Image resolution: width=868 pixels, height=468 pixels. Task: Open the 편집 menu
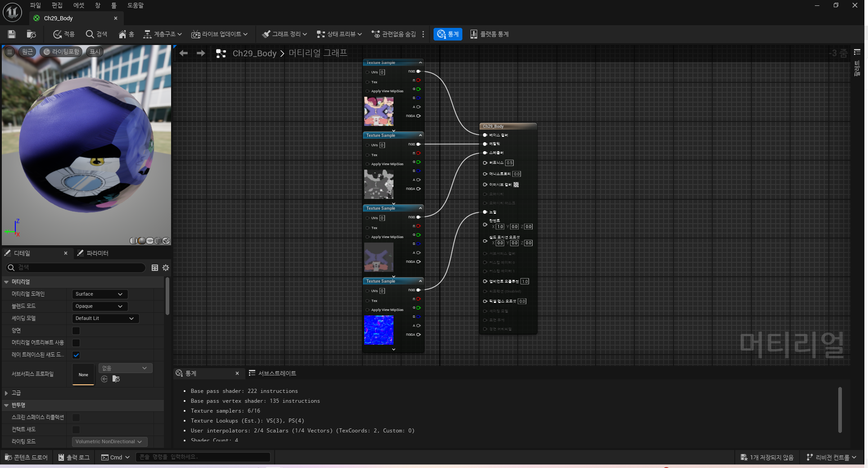click(57, 5)
